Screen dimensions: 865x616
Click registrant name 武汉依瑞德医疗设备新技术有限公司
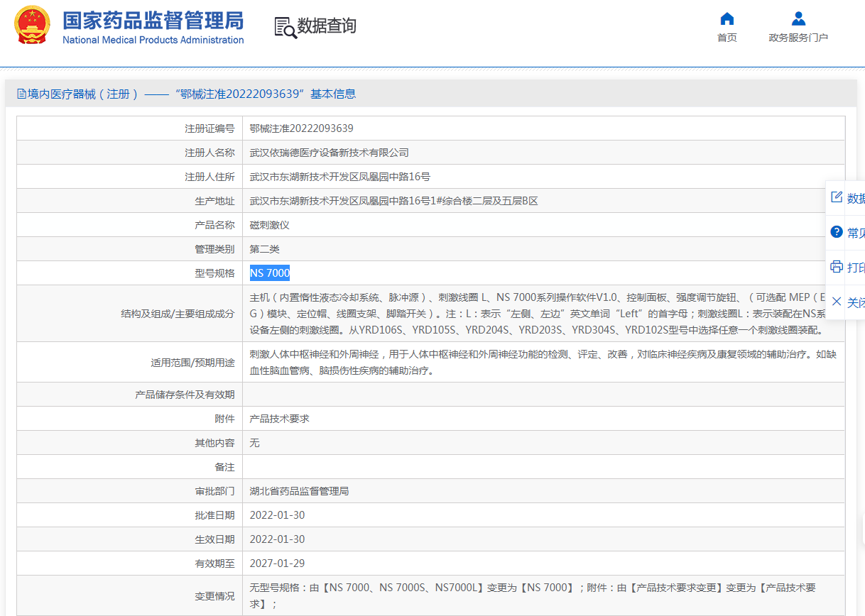pos(329,153)
